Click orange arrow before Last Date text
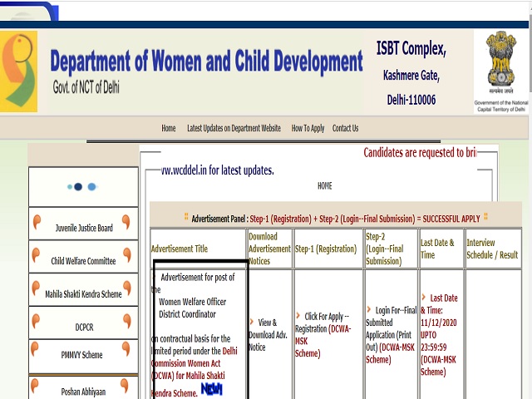 (x=423, y=297)
